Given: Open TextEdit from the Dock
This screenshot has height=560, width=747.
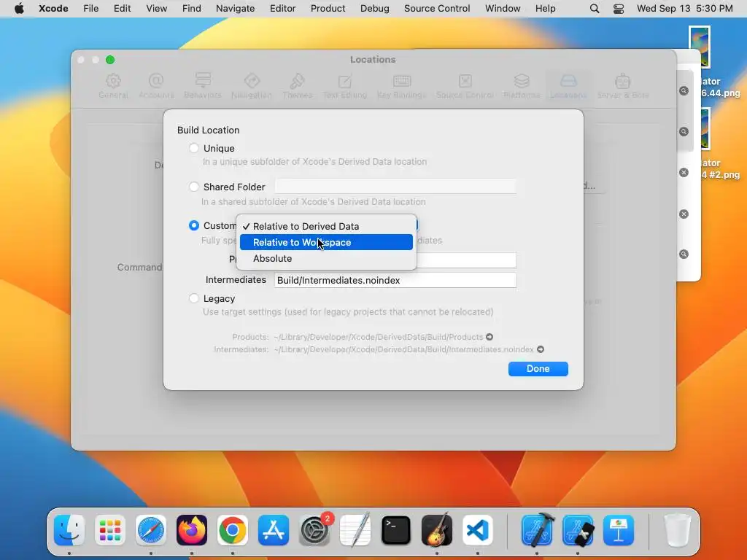Looking at the screenshot, I should pos(355,530).
